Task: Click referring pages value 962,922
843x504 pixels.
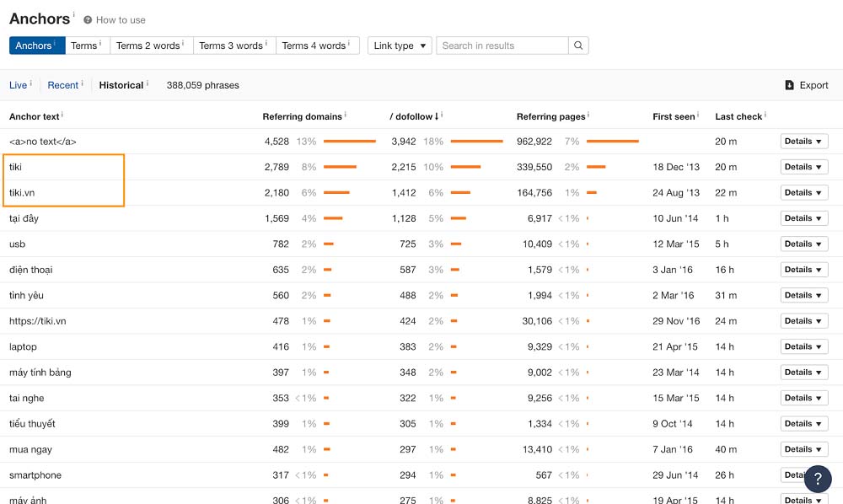Action: [x=534, y=142]
